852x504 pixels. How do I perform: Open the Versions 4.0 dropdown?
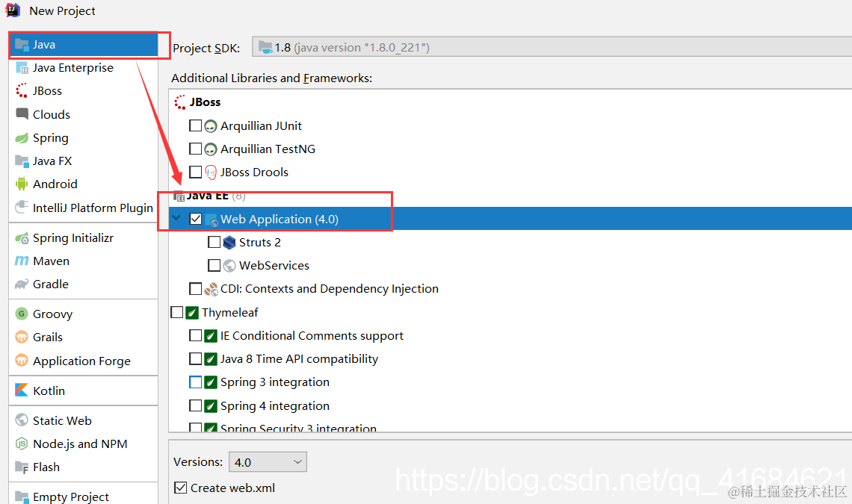(268, 462)
